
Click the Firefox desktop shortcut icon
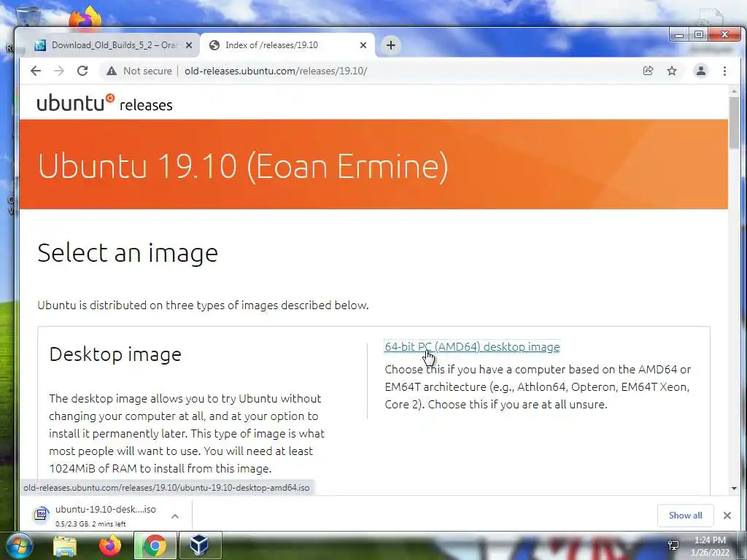coord(86,17)
